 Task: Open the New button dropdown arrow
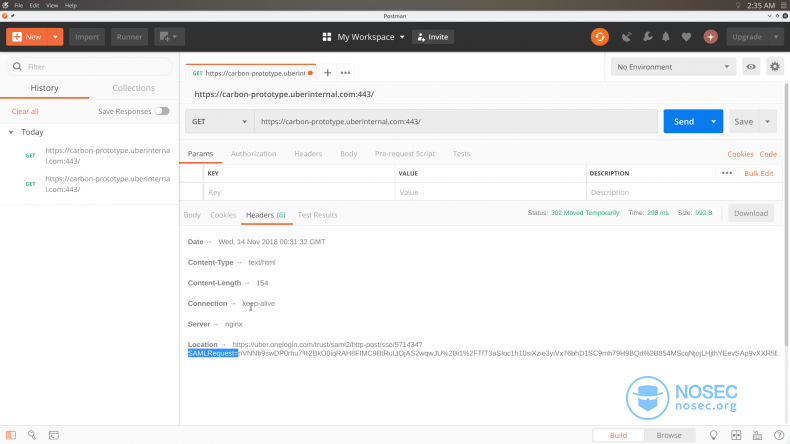(55, 37)
